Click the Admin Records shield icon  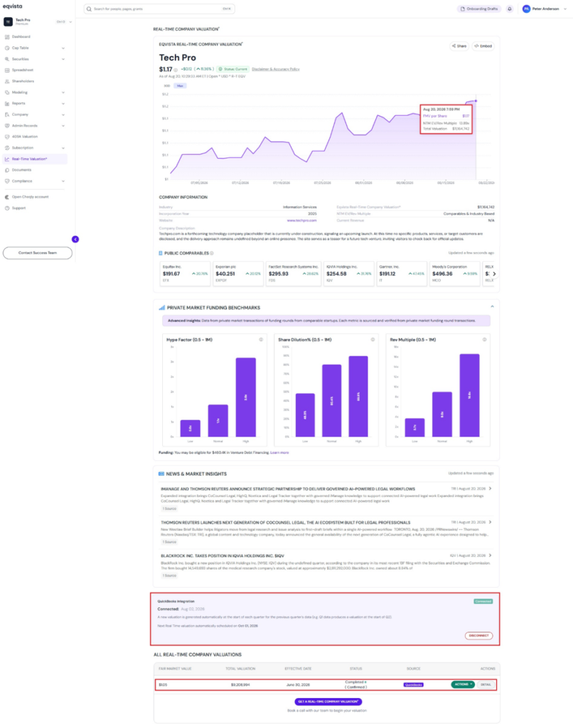point(7,126)
